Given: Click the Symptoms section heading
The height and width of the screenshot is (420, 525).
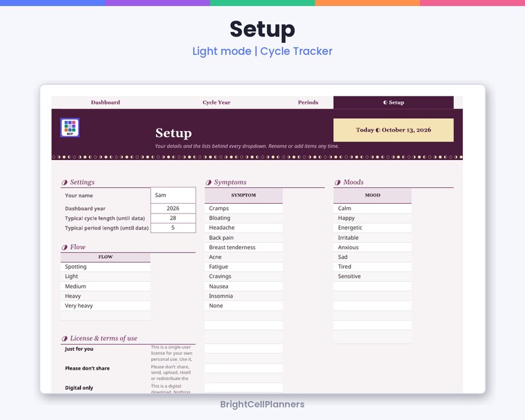Looking at the screenshot, I should click(x=230, y=182).
